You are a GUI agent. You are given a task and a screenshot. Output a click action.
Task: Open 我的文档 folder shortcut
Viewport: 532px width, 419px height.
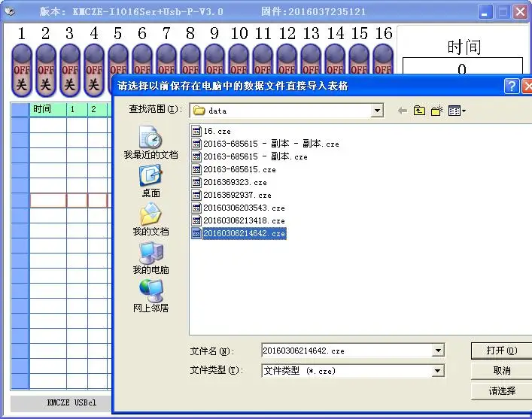150,219
